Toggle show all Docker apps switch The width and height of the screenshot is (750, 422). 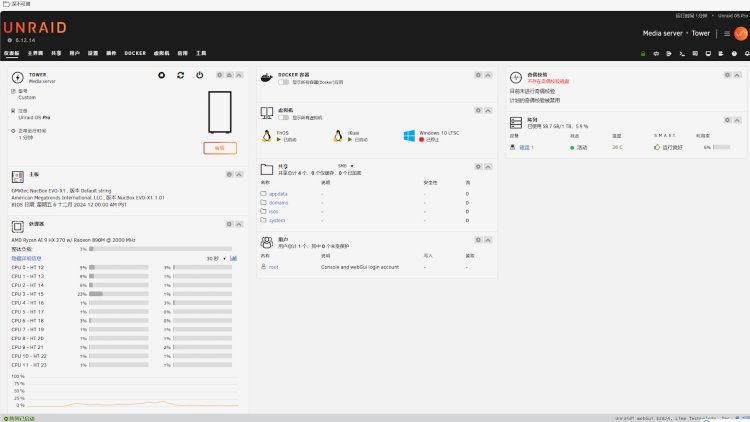tap(284, 82)
